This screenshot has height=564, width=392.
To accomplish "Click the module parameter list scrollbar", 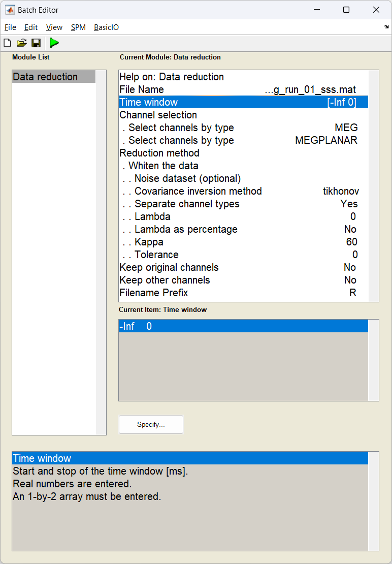I will click(x=373, y=186).
